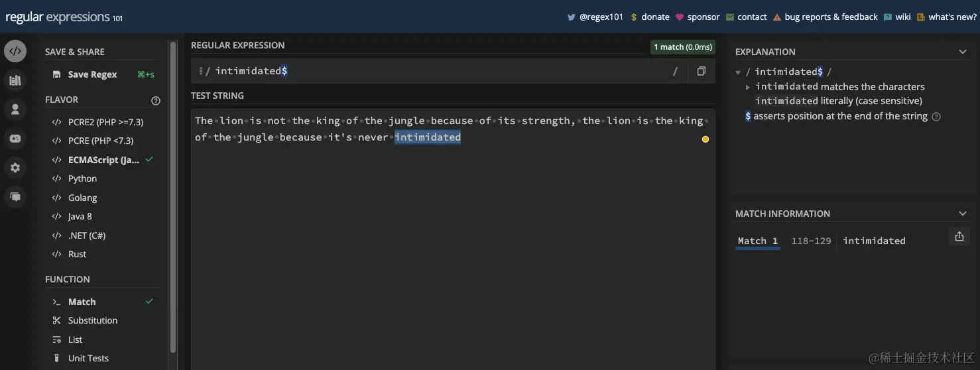The height and width of the screenshot is (370, 980).
Task: Open the regex library sidebar icon
Action: (x=15, y=80)
